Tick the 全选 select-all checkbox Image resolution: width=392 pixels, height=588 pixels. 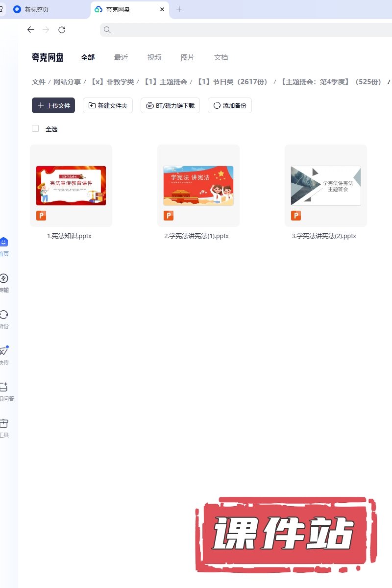[x=35, y=129]
